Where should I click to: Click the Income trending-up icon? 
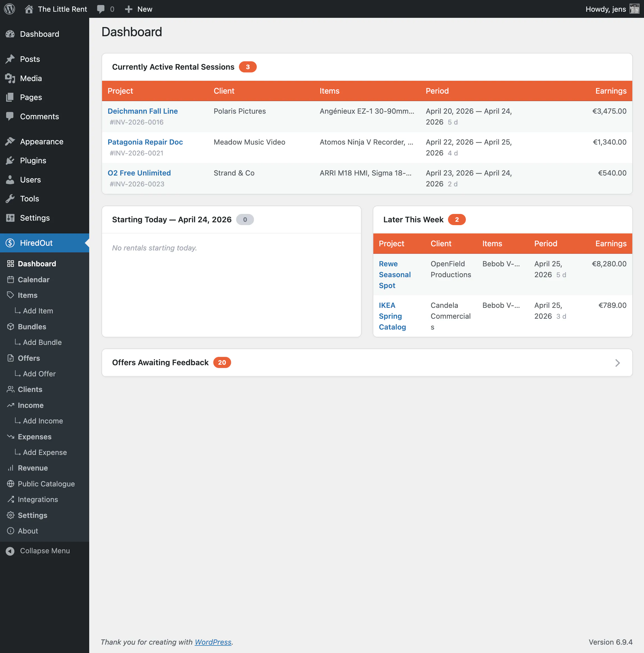tap(11, 405)
